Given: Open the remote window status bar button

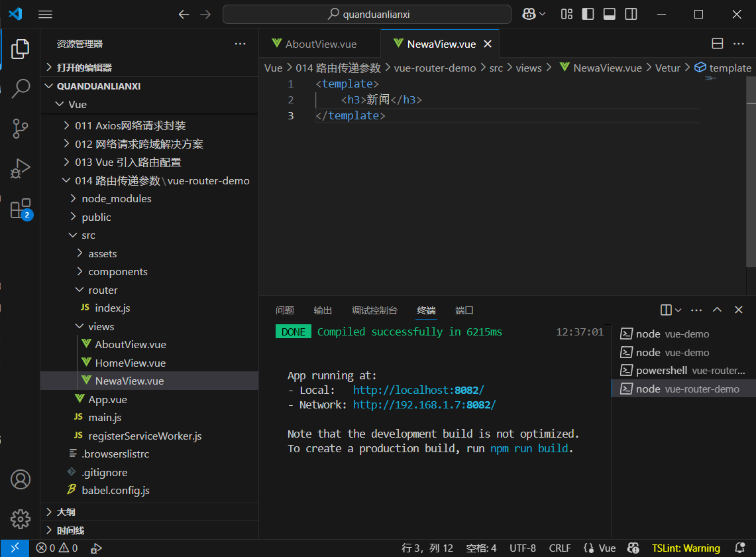Looking at the screenshot, I should click(15, 548).
